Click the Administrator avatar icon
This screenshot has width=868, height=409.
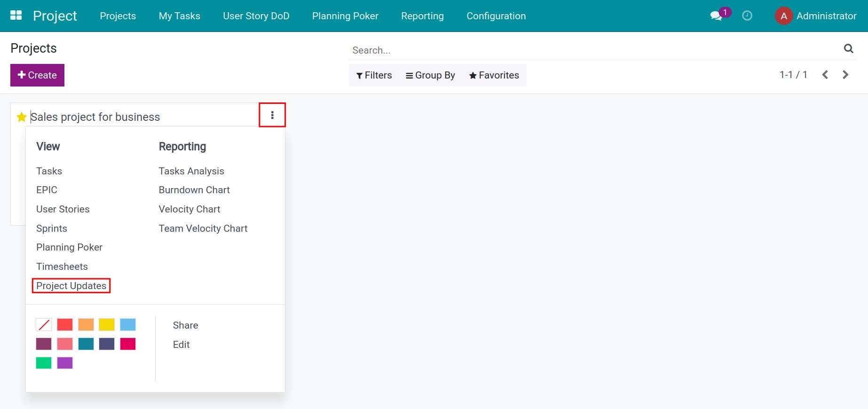[x=784, y=16]
